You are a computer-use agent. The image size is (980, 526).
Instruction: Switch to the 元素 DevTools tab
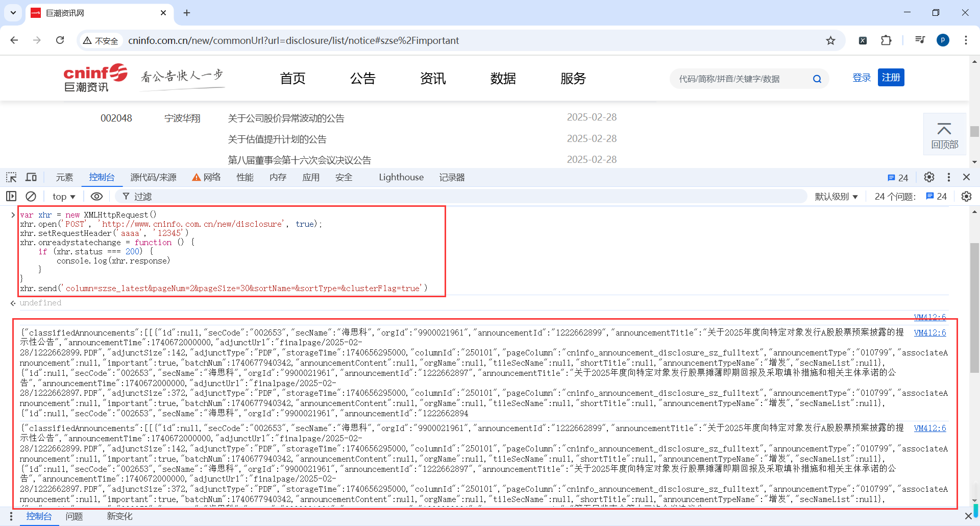point(64,177)
